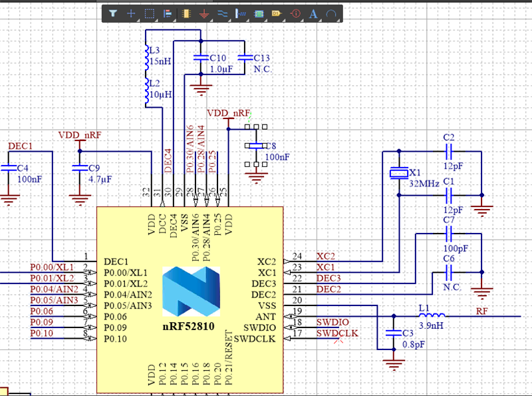Select the XC1 net label
The height and width of the screenshot is (396, 532).
(326, 268)
